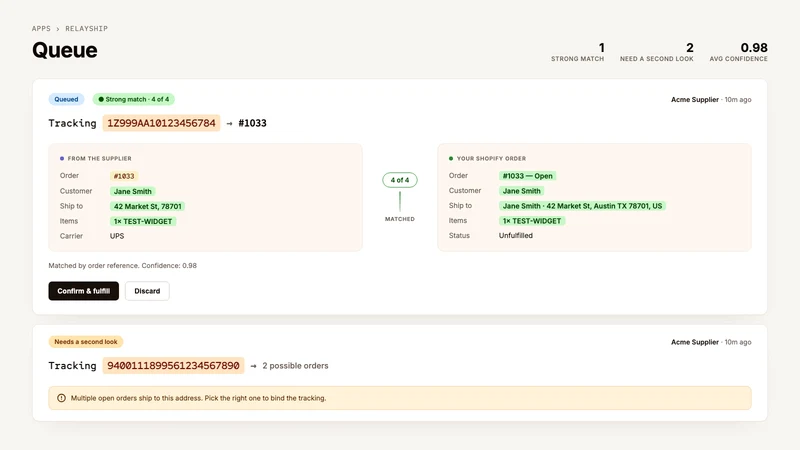This screenshot has width=800, height=450.
Task: Click the Needs a second look badge
Action: click(86, 341)
